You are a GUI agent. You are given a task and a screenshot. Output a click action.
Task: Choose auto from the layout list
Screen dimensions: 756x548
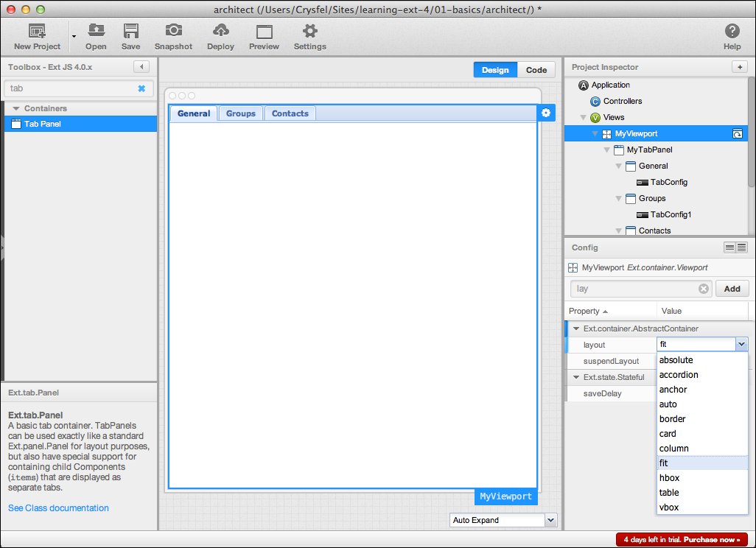[x=702, y=404]
